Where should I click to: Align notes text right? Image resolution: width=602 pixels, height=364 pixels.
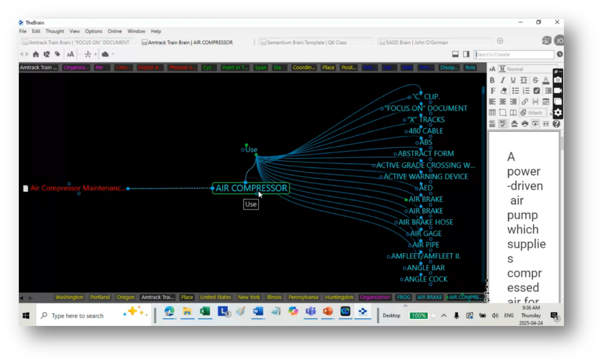[513, 101]
